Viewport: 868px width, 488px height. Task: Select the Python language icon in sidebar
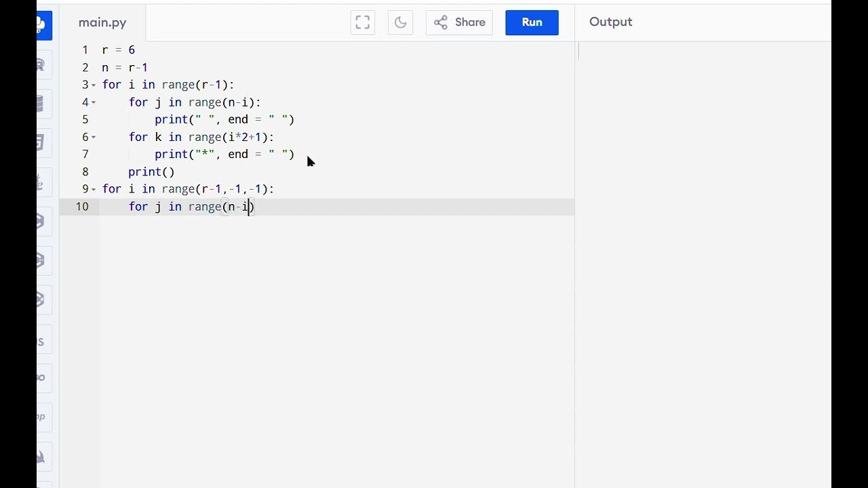point(42,26)
